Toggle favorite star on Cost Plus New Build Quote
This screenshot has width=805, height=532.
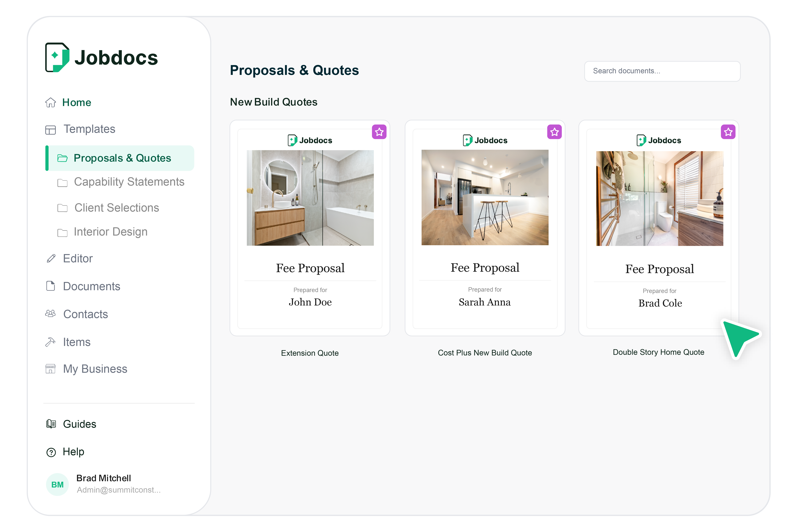554,132
